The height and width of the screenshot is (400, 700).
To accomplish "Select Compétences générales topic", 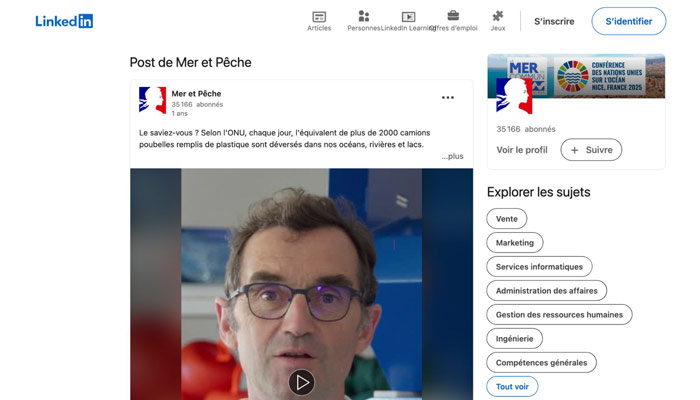I will tap(542, 363).
